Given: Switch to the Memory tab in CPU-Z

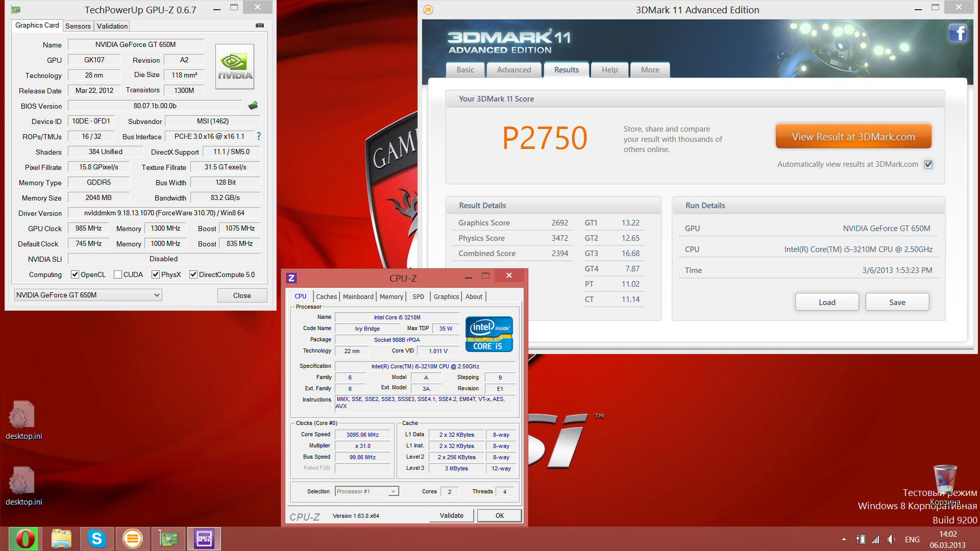Looking at the screenshot, I should [x=391, y=296].
